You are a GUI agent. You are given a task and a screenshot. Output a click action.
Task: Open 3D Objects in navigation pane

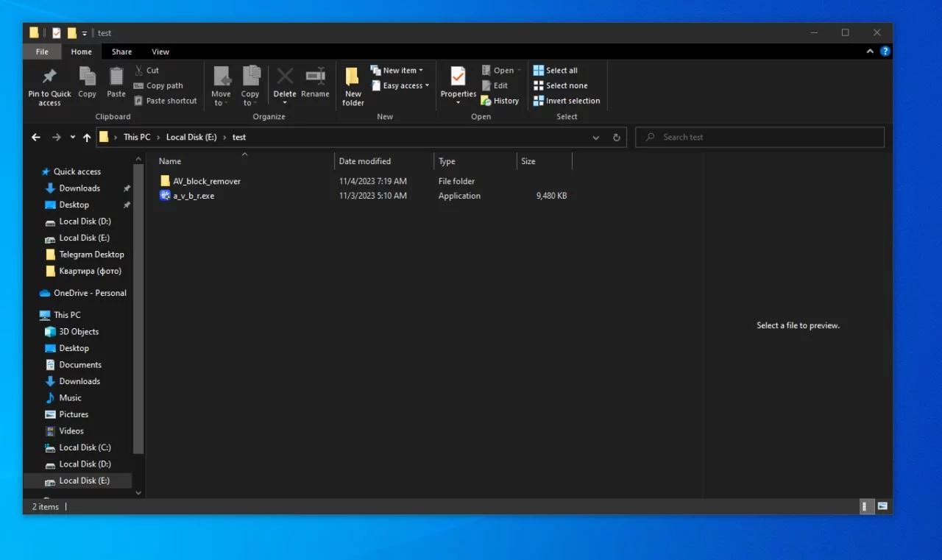pos(79,332)
